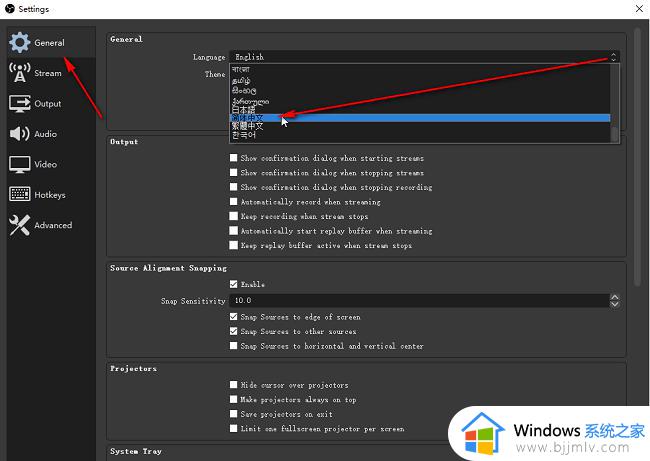Open the Language combo box showing English
The image size is (650, 461).
pos(424,56)
